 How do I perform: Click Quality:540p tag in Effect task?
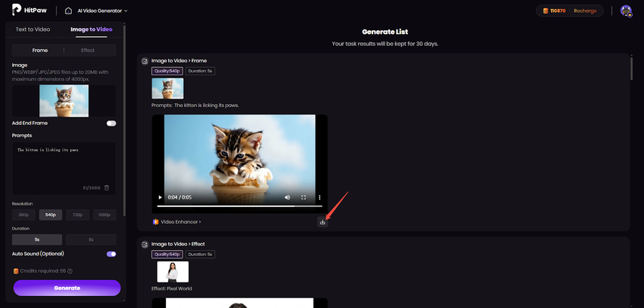tap(167, 255)
